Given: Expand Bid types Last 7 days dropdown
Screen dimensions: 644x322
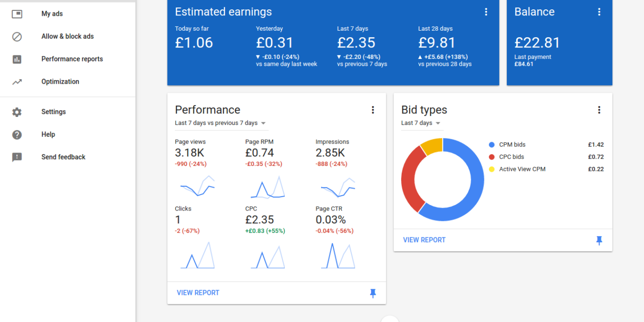Looking at the screenshot, I should click(437, 123).
